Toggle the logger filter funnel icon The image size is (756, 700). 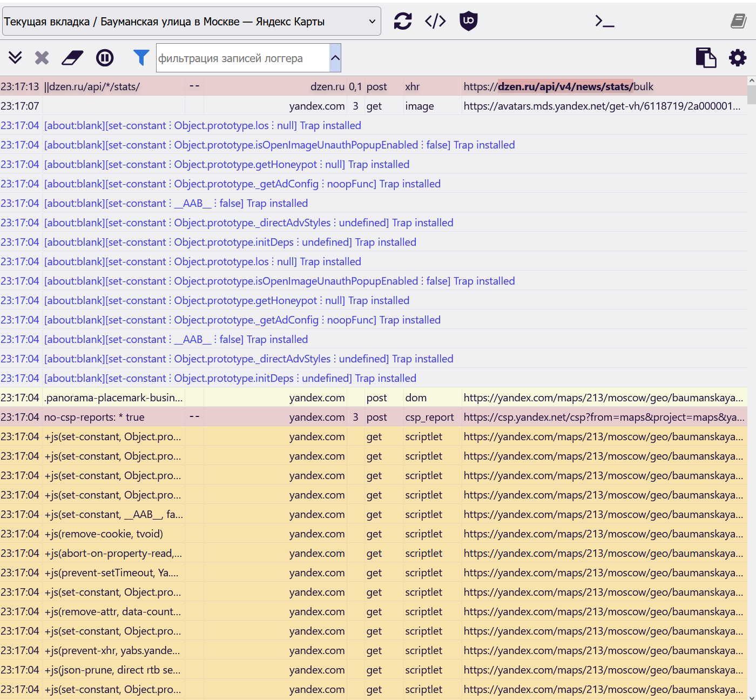[141, 57]
